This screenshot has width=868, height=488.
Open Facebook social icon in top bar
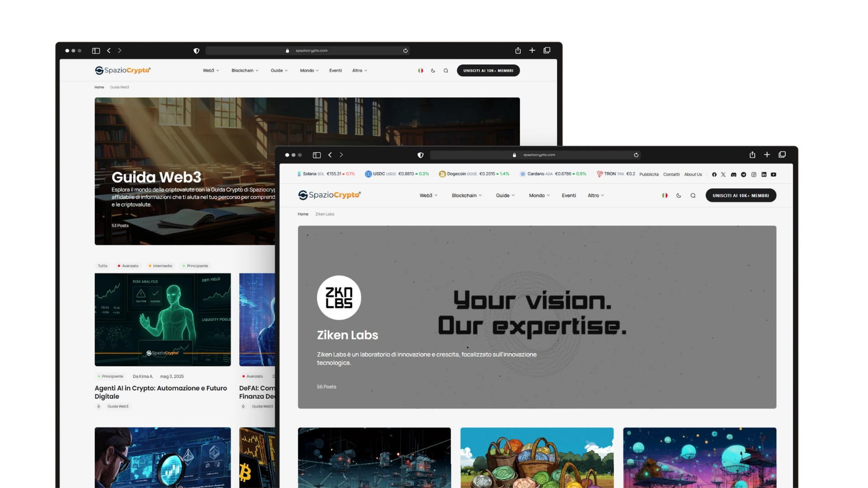[x=714, y=174]
